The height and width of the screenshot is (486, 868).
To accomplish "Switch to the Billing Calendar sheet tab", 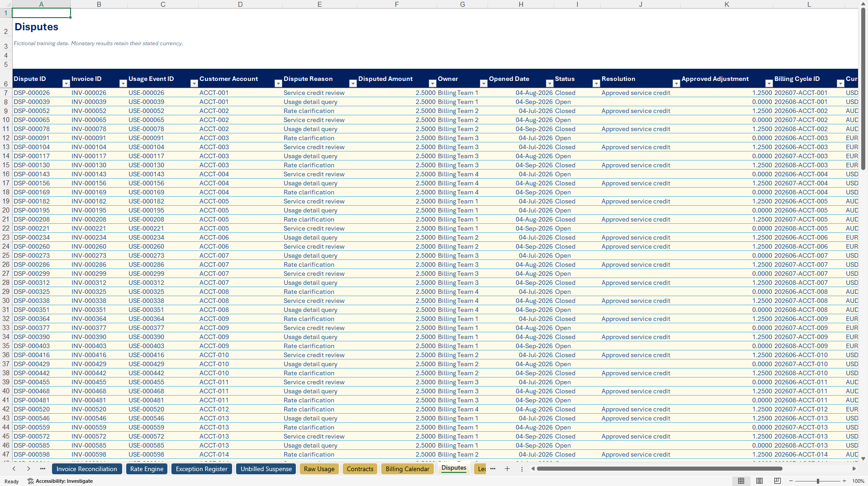I will (408, 469).
